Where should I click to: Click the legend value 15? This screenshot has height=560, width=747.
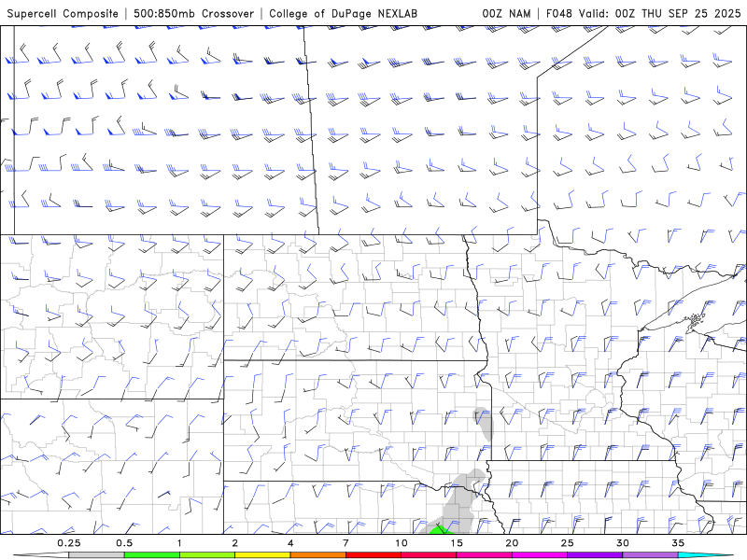pyautogui.click(x=457, y=543)
